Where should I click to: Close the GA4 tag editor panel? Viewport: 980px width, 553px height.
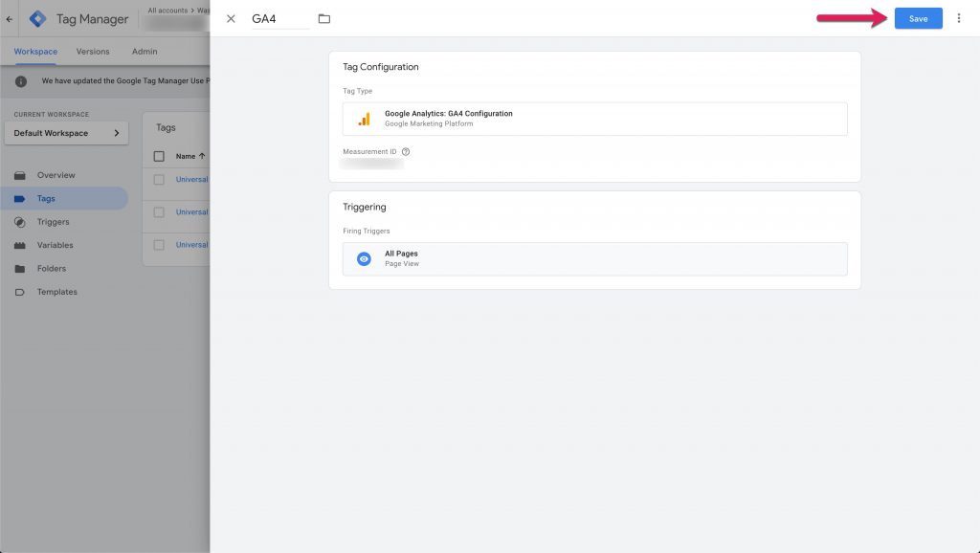pos(231,18)
